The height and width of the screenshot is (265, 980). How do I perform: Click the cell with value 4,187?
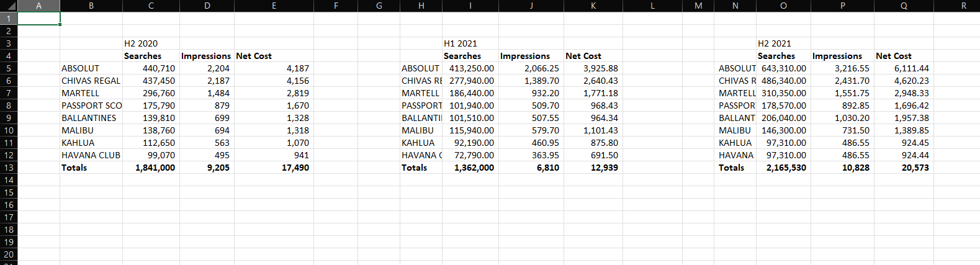[x=274, y=68]
